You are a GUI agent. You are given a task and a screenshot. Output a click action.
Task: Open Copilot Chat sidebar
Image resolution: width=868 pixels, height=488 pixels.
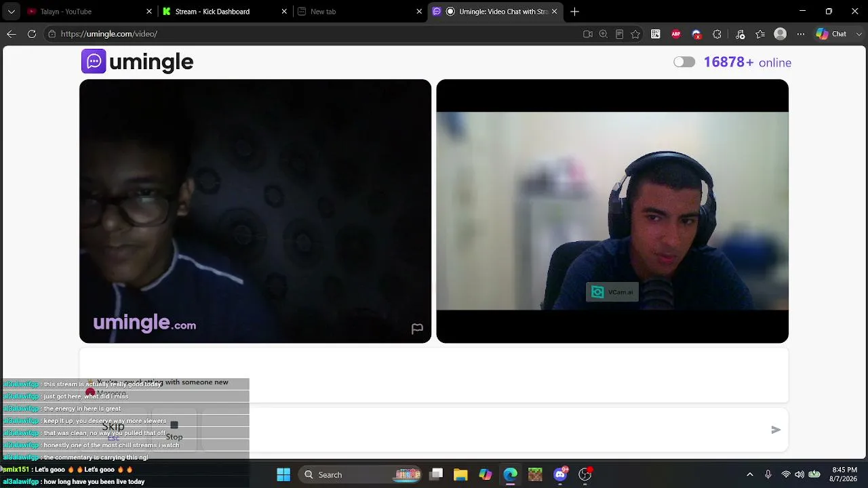(831, 34)
